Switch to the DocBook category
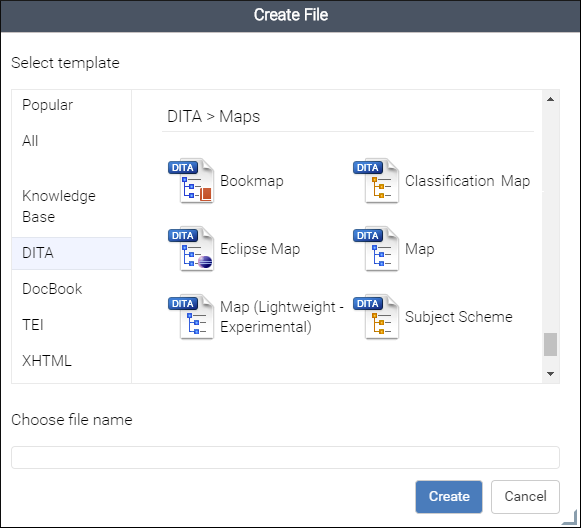Viewport: 581px width, 528px height. (x=72, y=289)
